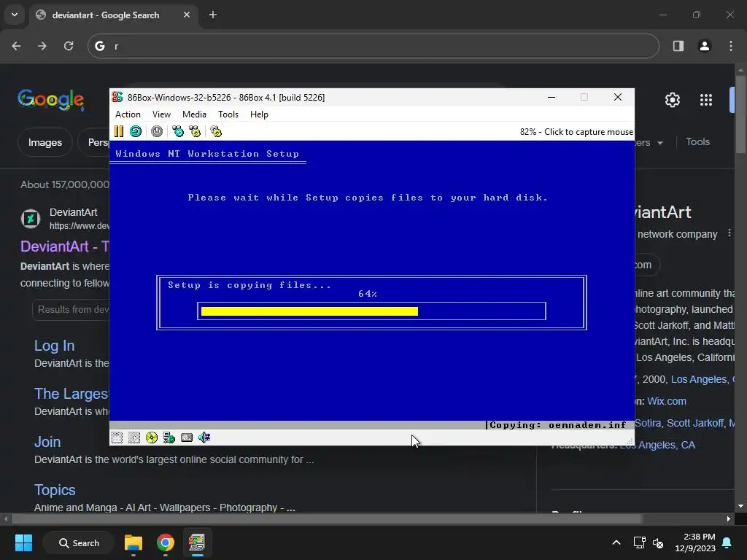Click the Chrome address bar
The height and width of the screenshot is (560, 747).
click(x=373, y=46)
